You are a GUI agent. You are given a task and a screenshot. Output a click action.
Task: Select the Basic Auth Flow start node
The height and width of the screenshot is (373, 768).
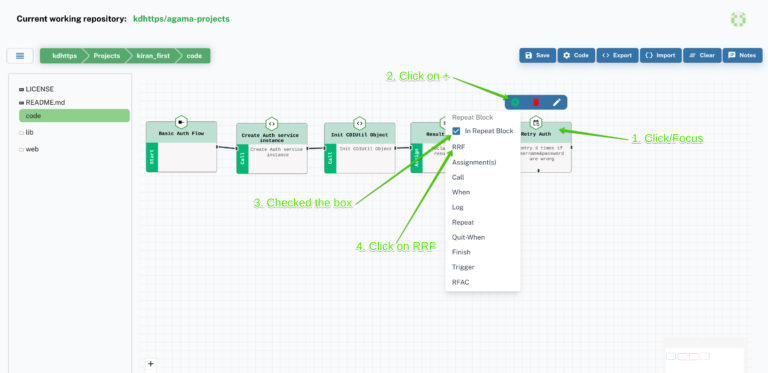[x=181, y=147]
